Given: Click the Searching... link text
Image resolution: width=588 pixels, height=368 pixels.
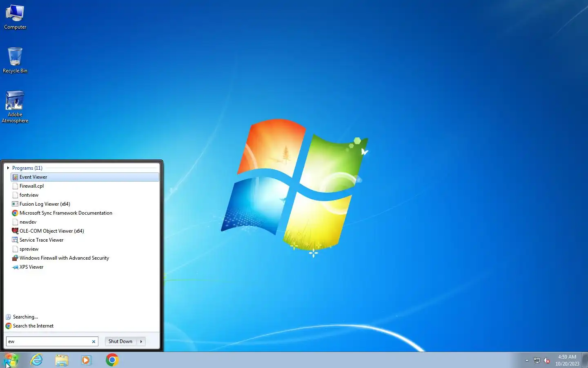Looking at the screenshot, I should point(25,317).
